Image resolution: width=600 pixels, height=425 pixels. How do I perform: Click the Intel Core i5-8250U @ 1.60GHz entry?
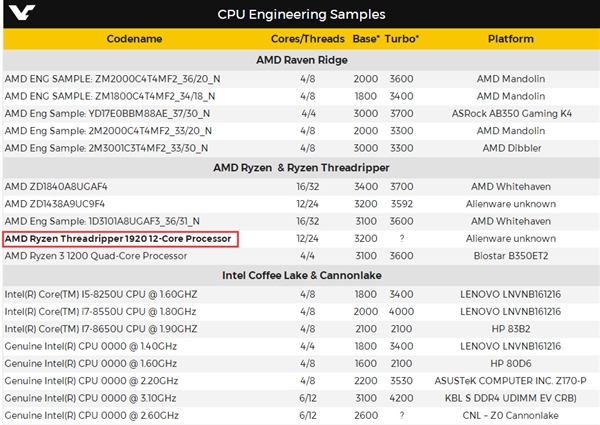[96, 295]
